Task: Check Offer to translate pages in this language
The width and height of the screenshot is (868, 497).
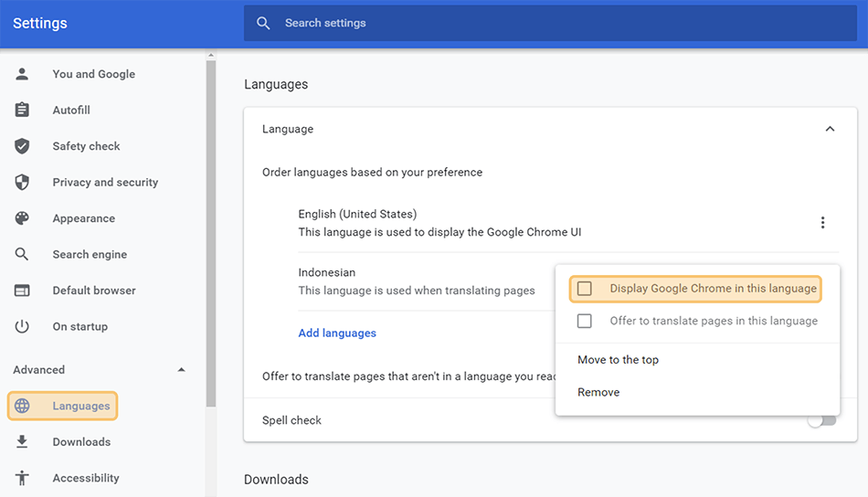Action: click(x=585, y=321)
